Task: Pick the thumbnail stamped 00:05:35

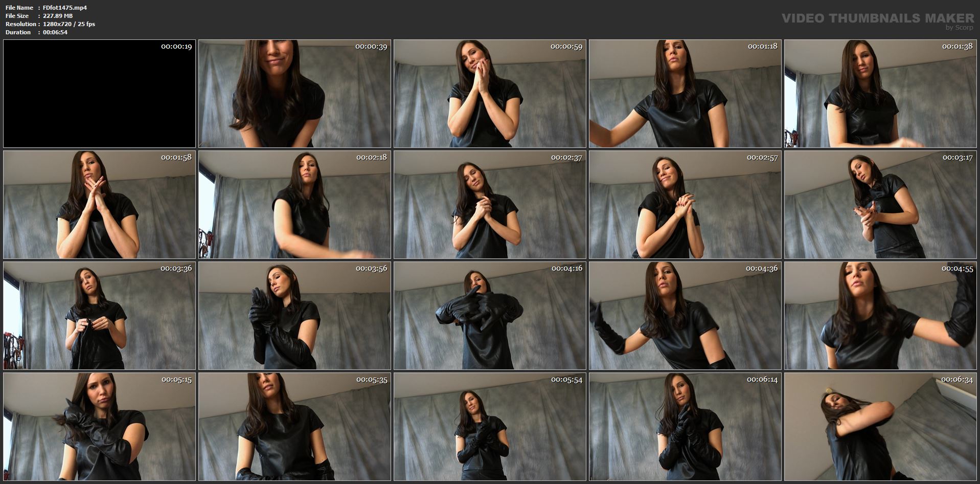Action: (294, 427)
